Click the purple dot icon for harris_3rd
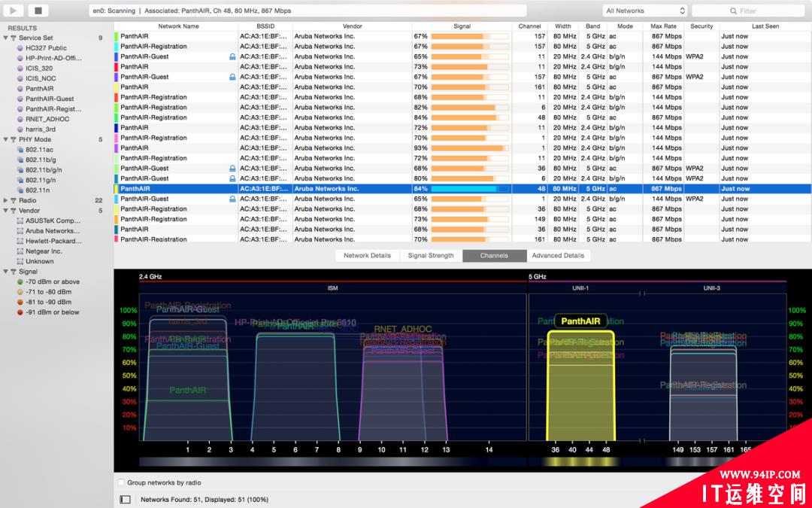 (20, 129)
